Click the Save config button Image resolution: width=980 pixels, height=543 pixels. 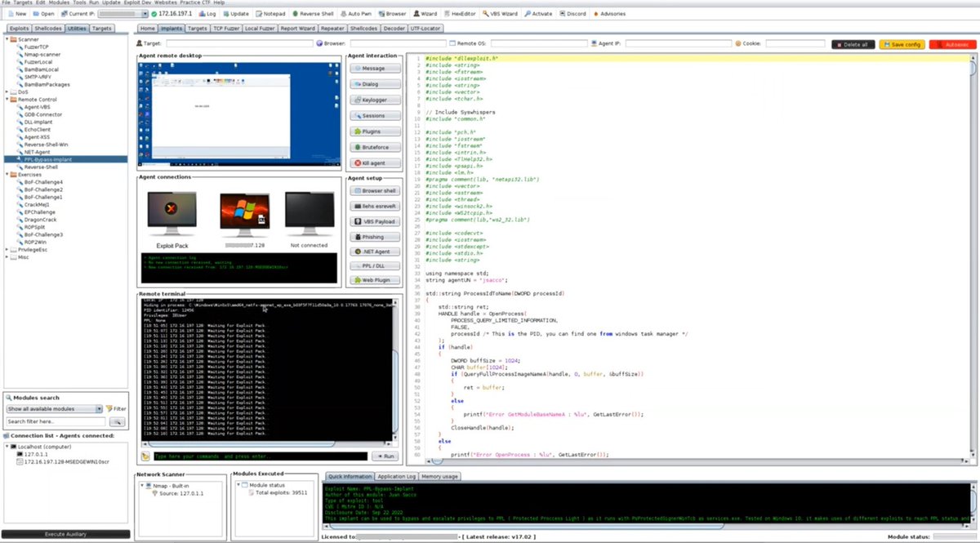coord(902,44)
